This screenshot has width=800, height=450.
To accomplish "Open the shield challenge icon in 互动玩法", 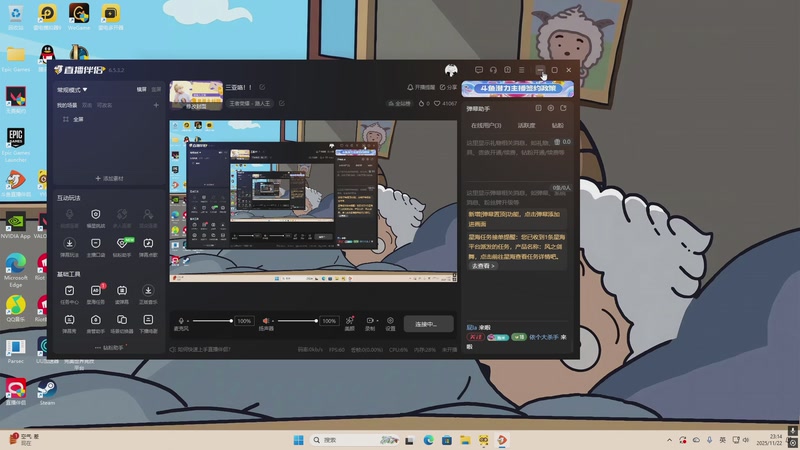I will [x=95, y=214].
